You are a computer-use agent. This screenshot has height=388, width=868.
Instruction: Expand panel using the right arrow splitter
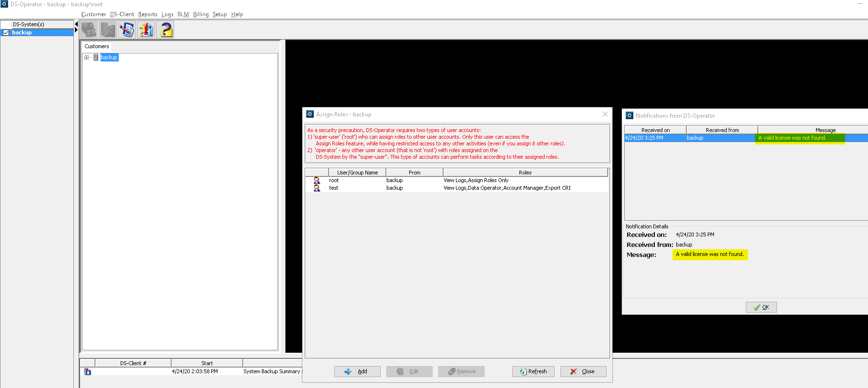(76, 30)
